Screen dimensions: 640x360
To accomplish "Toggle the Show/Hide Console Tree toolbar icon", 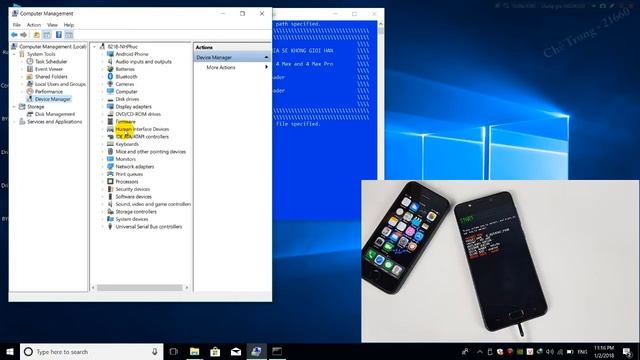I will coord(47,35).
